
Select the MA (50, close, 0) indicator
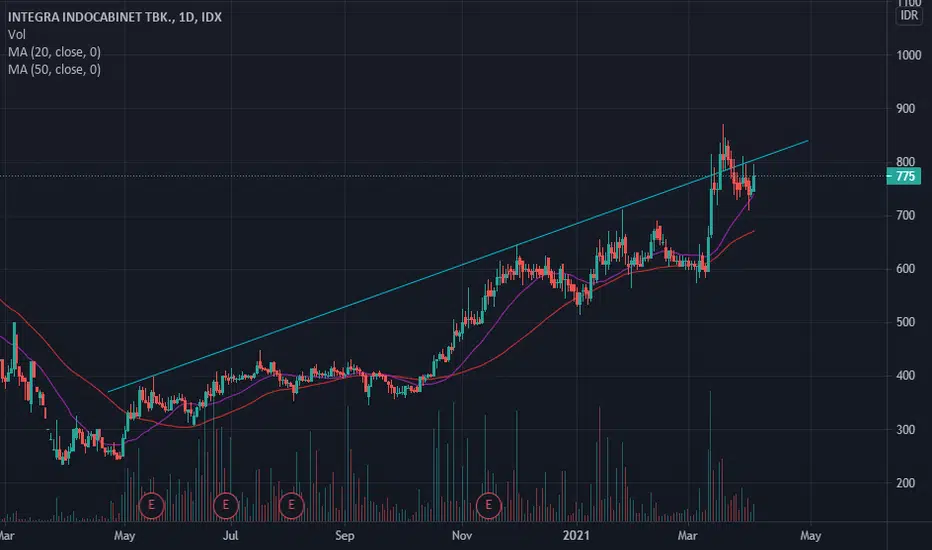(x=54, y=70)
